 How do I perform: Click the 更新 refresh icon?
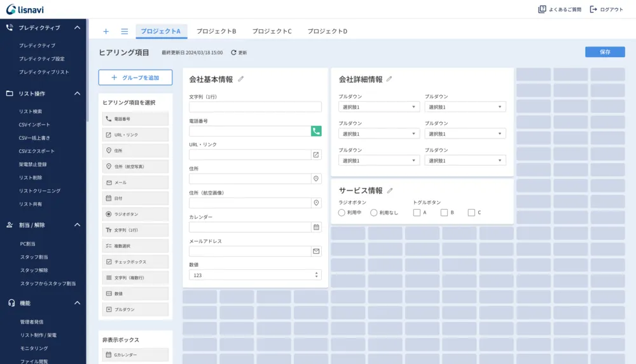tap(233, 52)
